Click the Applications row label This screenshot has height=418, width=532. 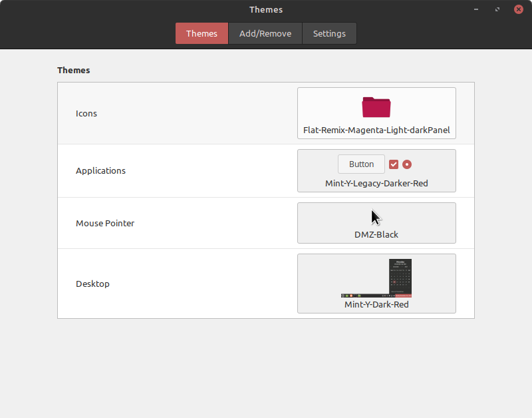coord(100,170)
